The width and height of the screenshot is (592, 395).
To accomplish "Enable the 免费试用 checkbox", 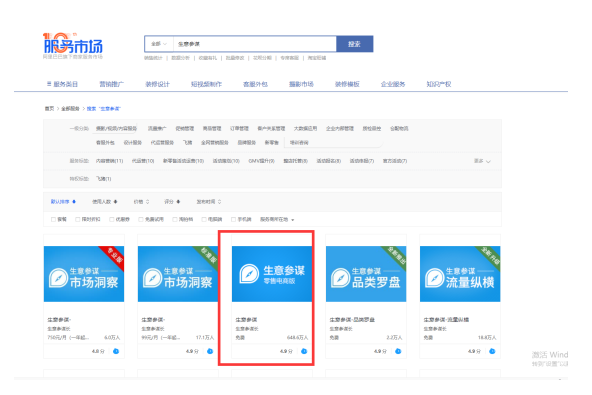I will [140, 219].
